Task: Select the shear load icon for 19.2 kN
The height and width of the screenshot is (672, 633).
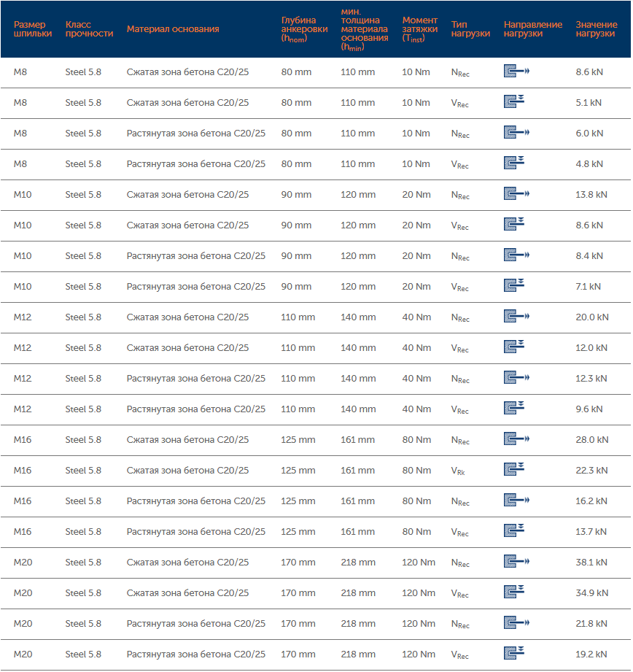Action: point(514,654)
